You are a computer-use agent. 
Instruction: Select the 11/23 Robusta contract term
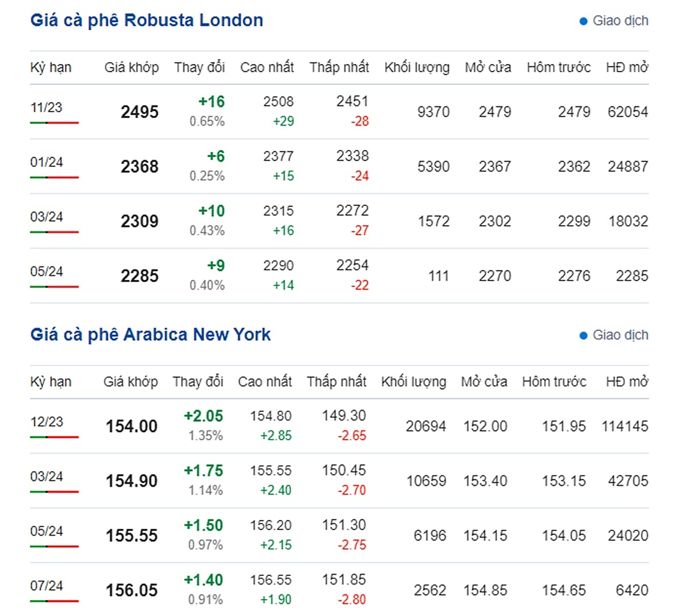[x=46, y=108]
